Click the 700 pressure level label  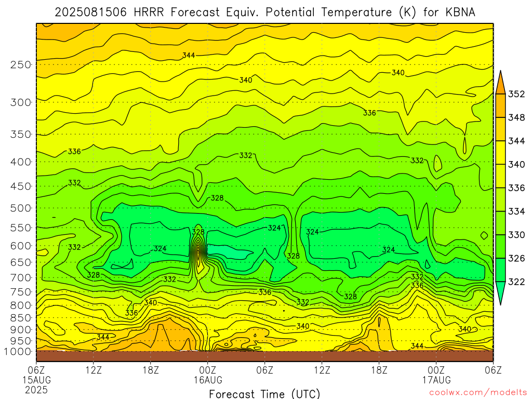tap(21, 277)
